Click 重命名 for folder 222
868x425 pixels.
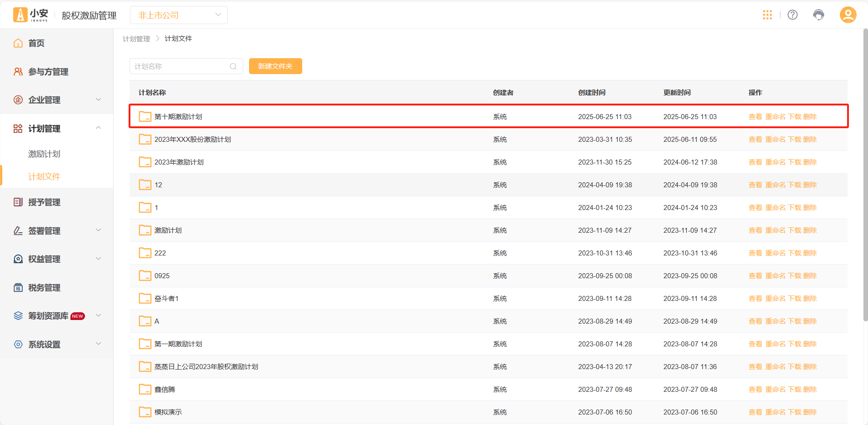775,253
